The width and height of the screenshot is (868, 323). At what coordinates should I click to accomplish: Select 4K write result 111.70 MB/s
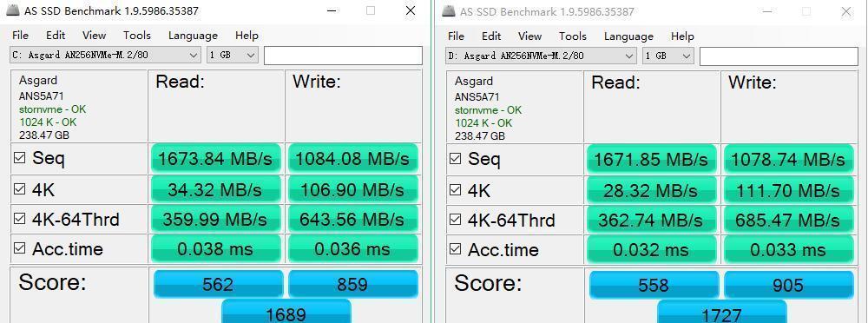(788, 190)
